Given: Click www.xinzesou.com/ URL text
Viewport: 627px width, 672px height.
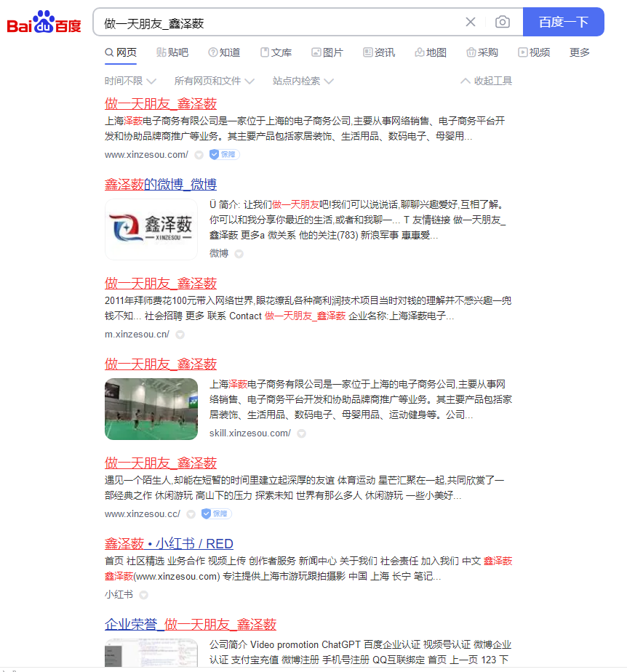Looking at the screenshot, I should tap(146, 155).
